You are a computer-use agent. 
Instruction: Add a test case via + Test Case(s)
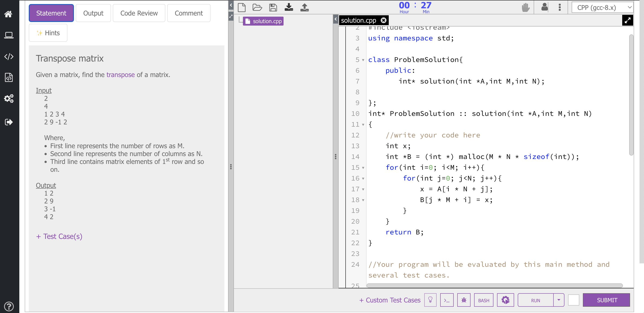pos(59,236)
